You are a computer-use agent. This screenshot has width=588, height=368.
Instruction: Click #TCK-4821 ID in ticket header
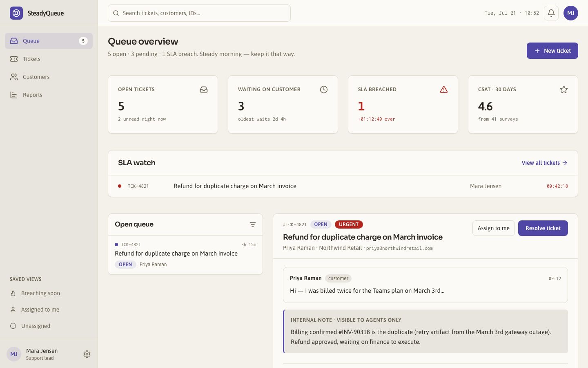coord(295,224)
